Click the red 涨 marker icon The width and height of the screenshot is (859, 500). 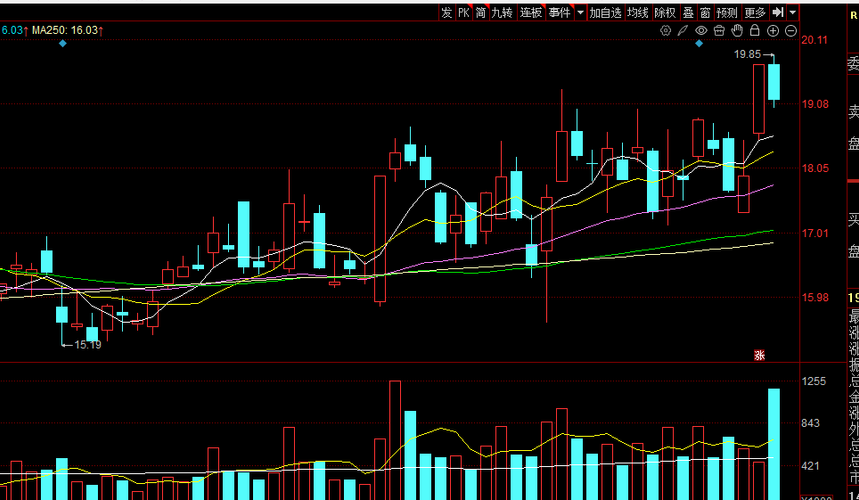click(x=759, y=355)
